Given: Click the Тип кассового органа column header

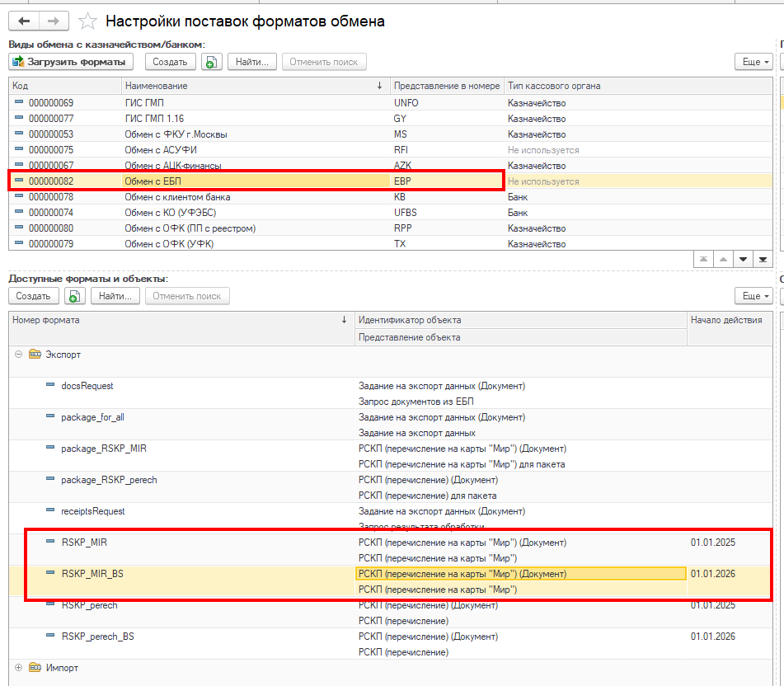Looking at the screenshot, I should click(638, 86).
